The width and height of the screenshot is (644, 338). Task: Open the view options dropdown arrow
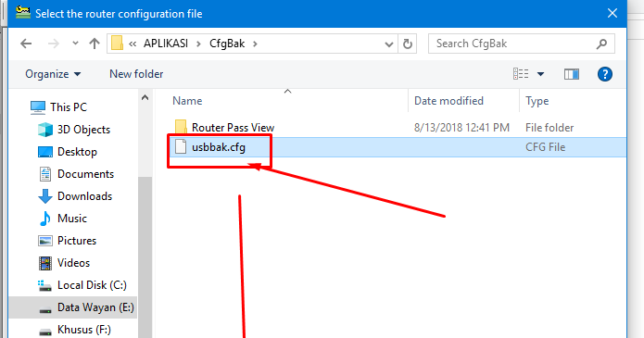pyautogui.click(x=540, y=74)
